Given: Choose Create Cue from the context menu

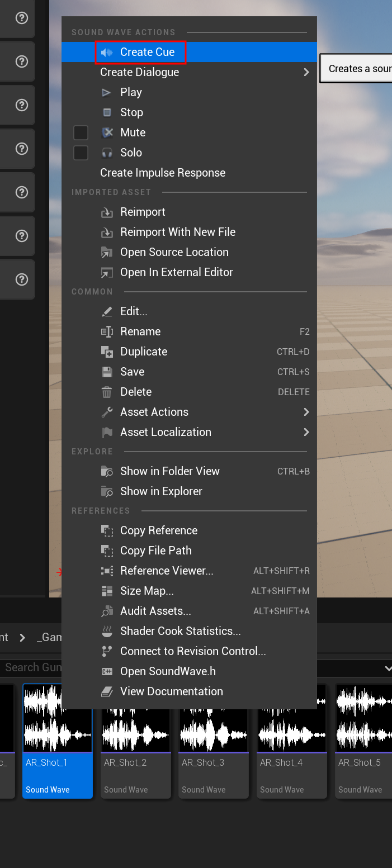Looking at the screenshot, I should tap(189, 52).
